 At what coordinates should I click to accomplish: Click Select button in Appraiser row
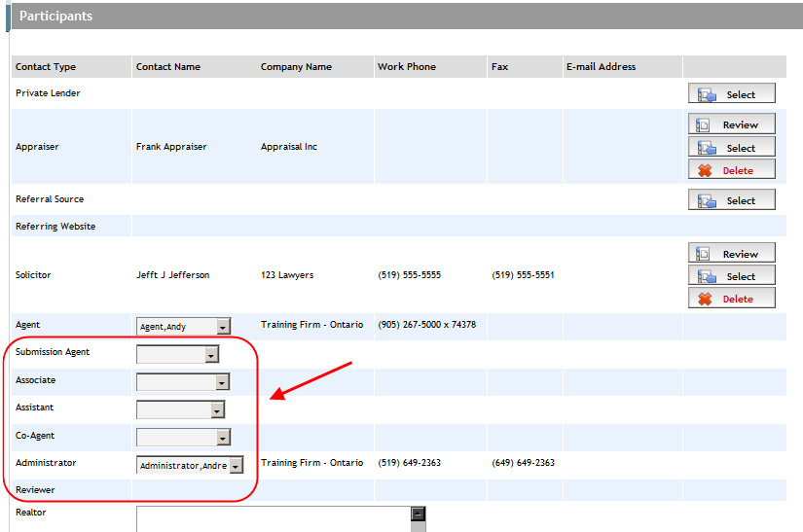[x=731, y=147]
